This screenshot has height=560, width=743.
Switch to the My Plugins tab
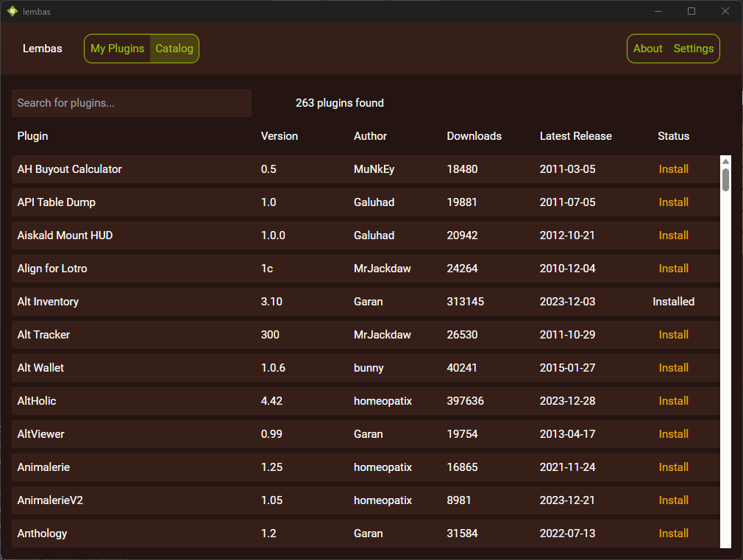pos(117,49)
